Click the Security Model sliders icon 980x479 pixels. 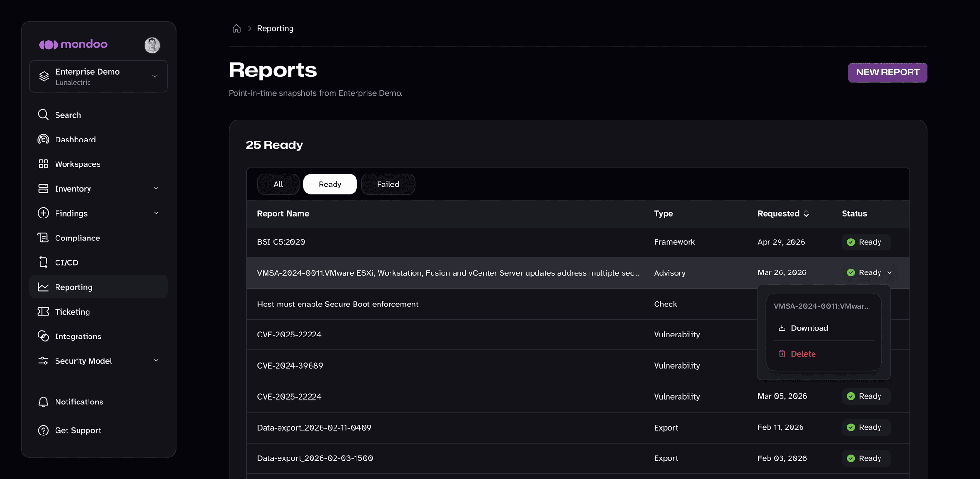pos(43,361)
